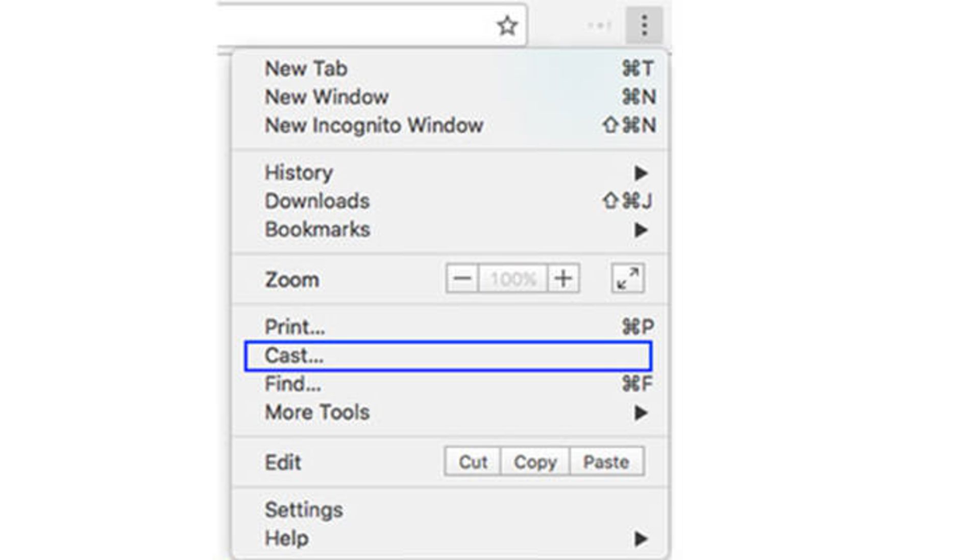
Task: Select New Tab menu item
Action: (306, 69)
